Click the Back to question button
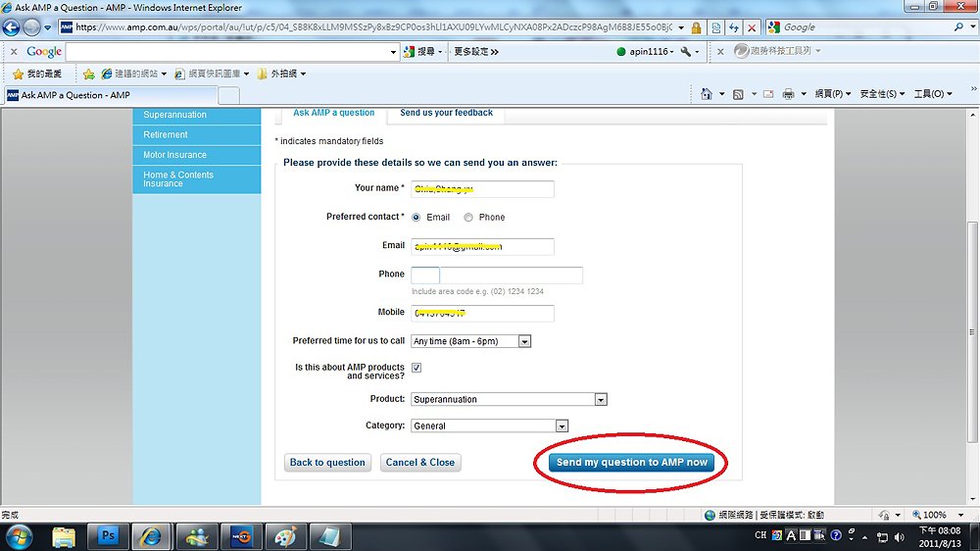Image resolution: width=980 pixels, height=551 pixels. tap(327, 462)
